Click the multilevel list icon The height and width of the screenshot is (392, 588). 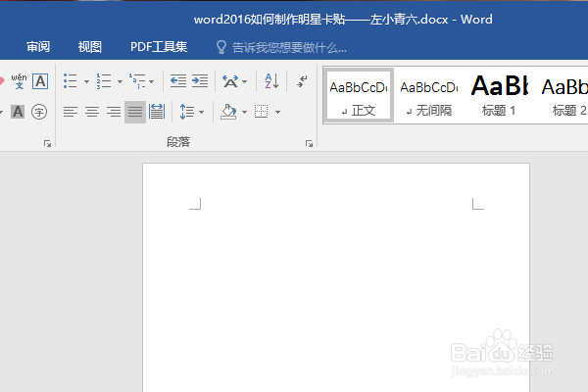[x=137, y=81]
